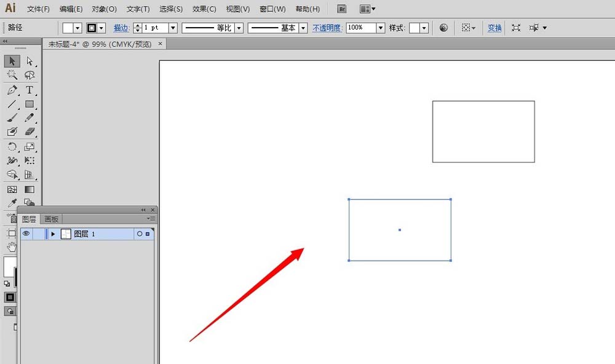Open the Layers panel options menu
615x364 pixels.
click(x=151, y=218)
